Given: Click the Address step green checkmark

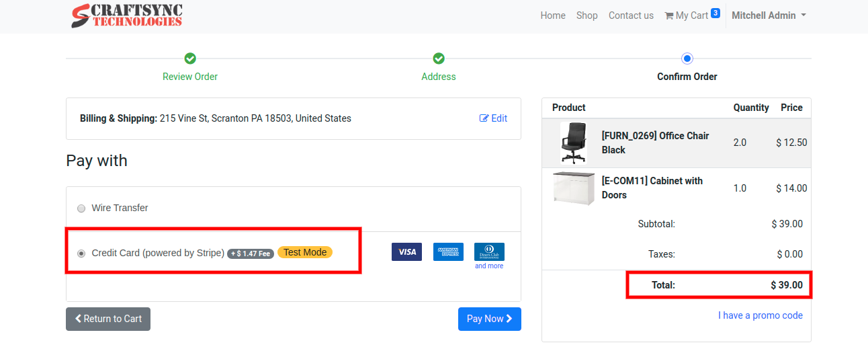Looking at the screenshot, I should click(439, 59).
